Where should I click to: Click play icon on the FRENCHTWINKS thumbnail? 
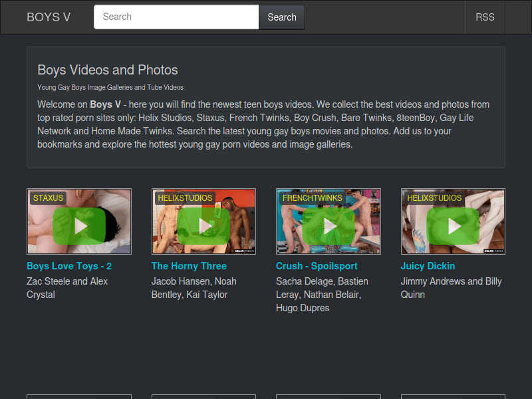(x=329, y=226)
